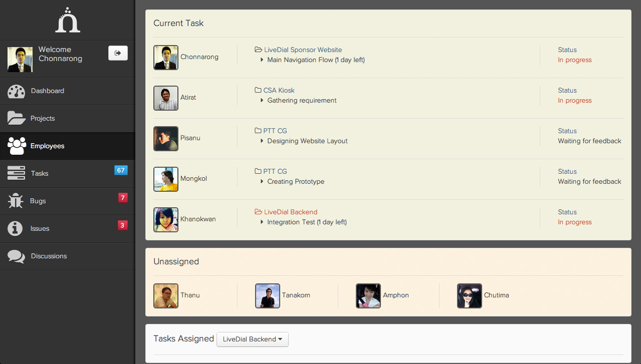Image resolution: width=641 pixels, height=364 pixels.
Task: Click the Discussions speech bubble icon
Action: 16,256
